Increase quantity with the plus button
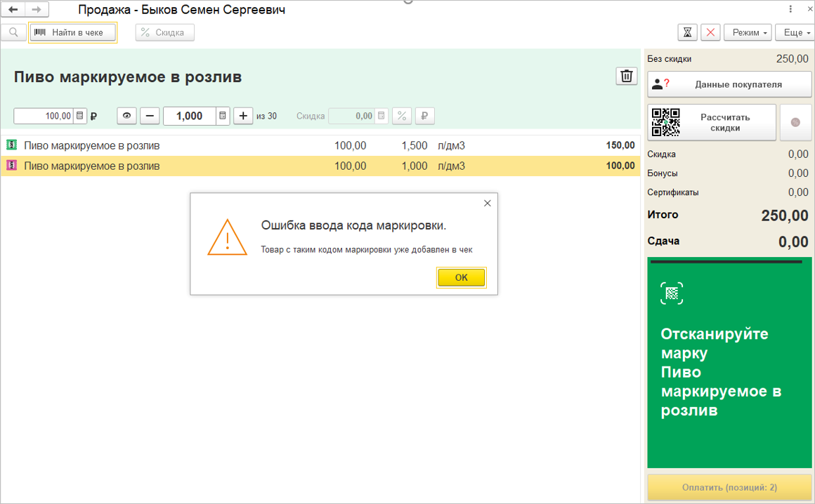Screen dimensions: 815x504 pyautogui.click(x=243, y=116)
